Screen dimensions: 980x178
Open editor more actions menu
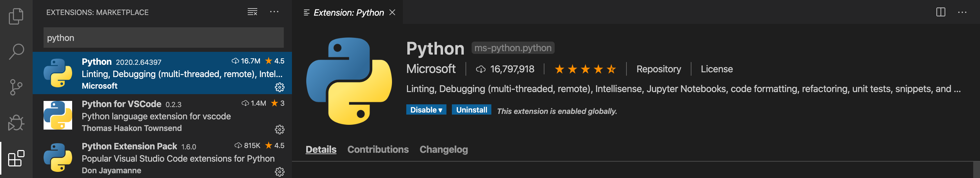coord(962,12)
